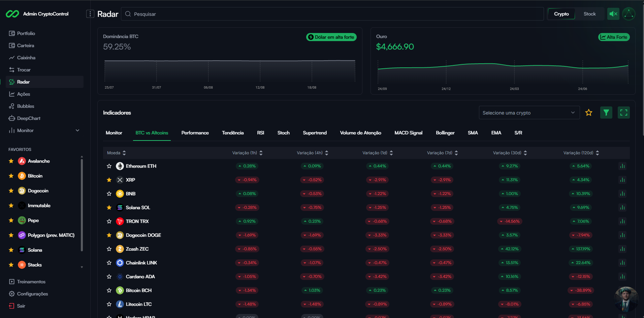The width and height of the screenshot is (644, 318).
Task: Open Treinamentos in the sidebar
Action: click(44, 282)
